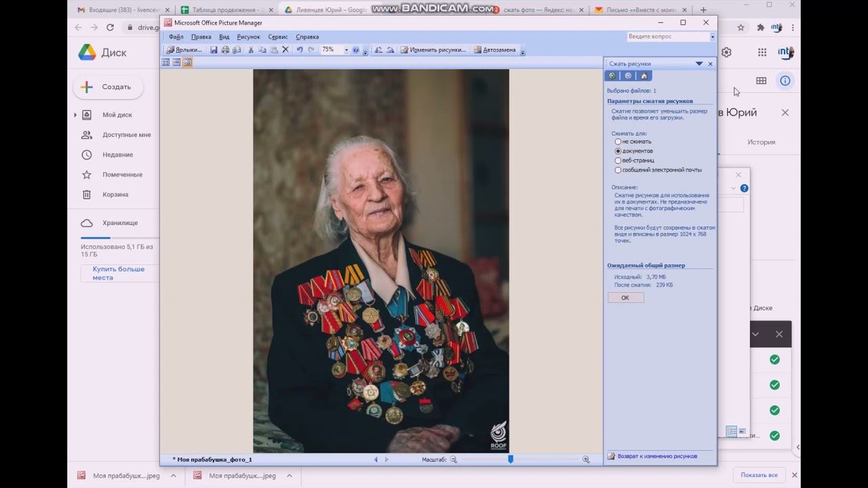The image size is (868, 488).
Task: Click the Delete X icon in toolbar
Action: 285,50
